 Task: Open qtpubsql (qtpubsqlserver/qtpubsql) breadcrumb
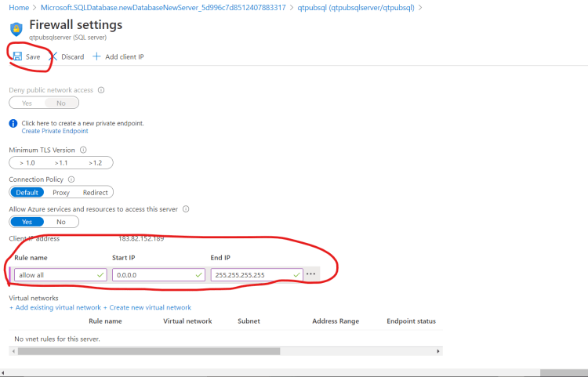pos(356,8)
